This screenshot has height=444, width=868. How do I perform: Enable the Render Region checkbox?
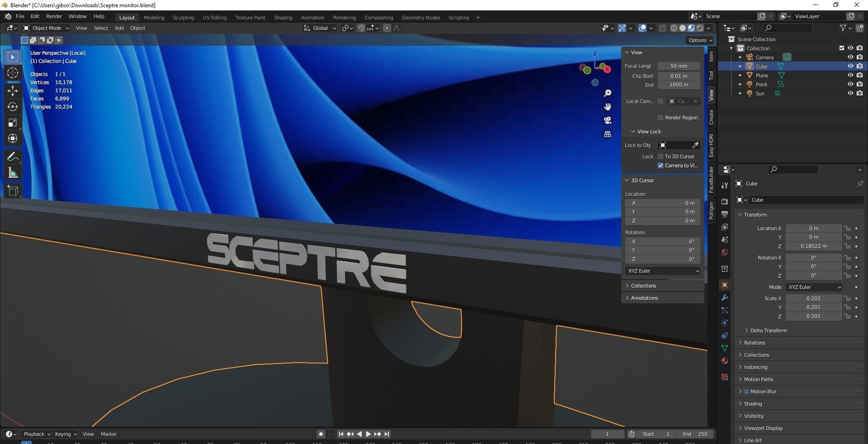[x=660, y=118]
